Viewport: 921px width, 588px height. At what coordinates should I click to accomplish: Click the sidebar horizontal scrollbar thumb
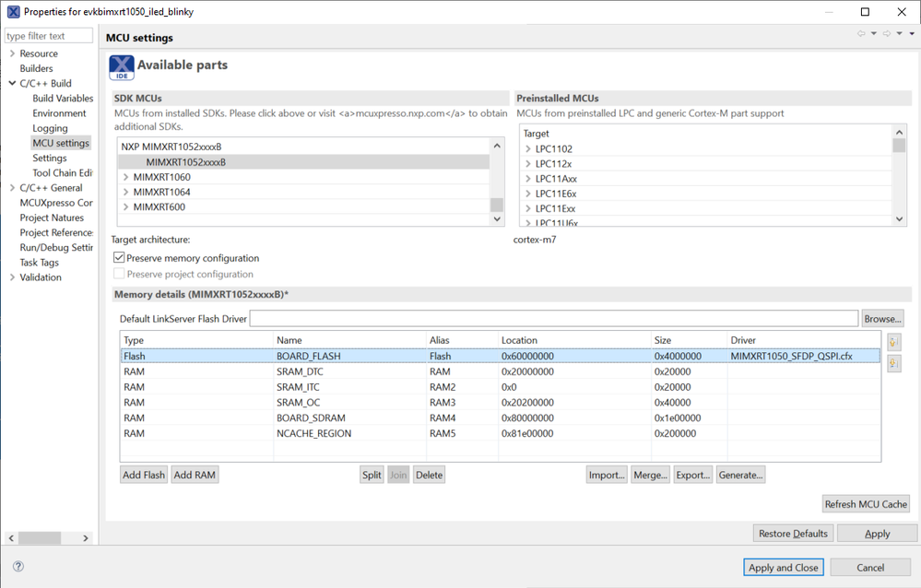(x=40, y=537)
